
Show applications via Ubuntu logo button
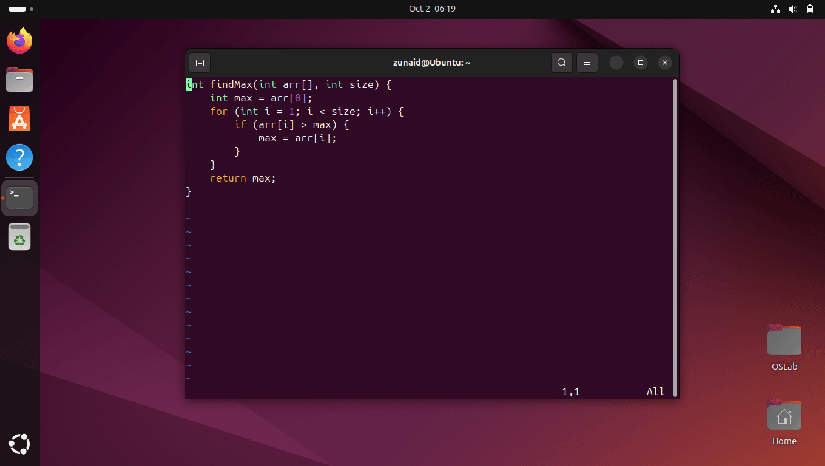(19, 444)
